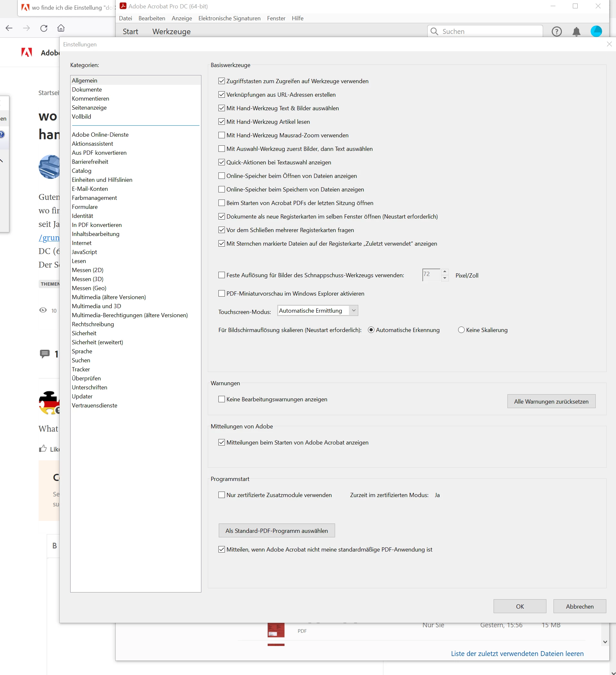This screenshot has width=616, height=675.
Task: Go forward in the browser window
Action: [26, 28]
